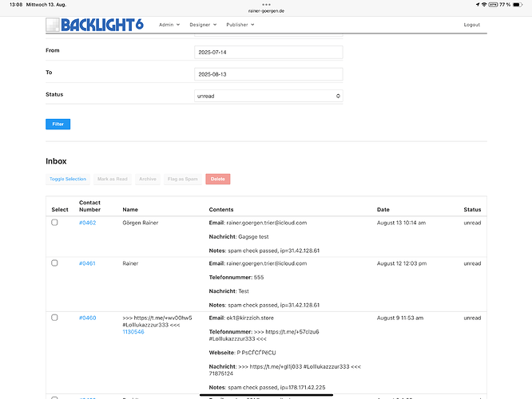Click the date August 12 12:03 pm
This screenshot has height=399, width=532.
[x=402, y=263]
